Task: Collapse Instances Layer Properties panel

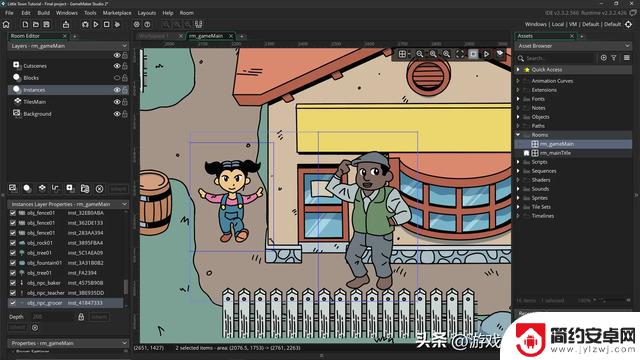Action: tap(124, 204)
